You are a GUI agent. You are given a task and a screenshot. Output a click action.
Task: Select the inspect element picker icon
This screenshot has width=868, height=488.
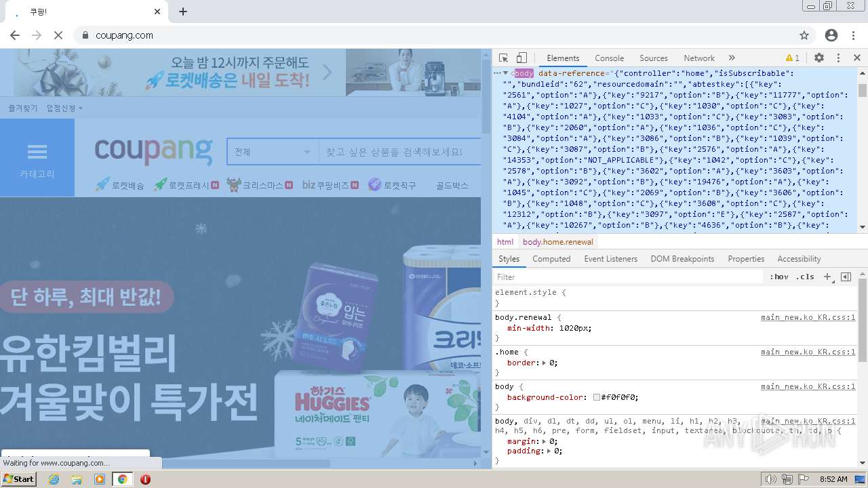click(503, 58)
